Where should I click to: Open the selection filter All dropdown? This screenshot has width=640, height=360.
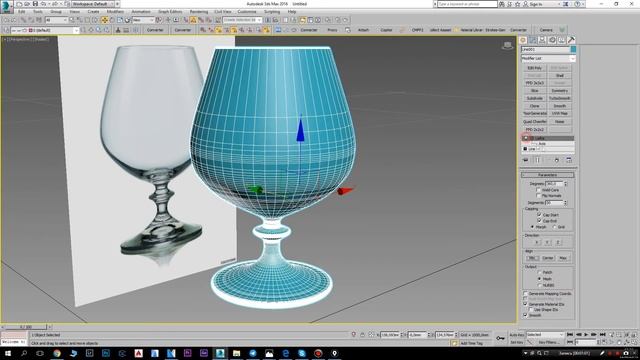tap(56, 20)
